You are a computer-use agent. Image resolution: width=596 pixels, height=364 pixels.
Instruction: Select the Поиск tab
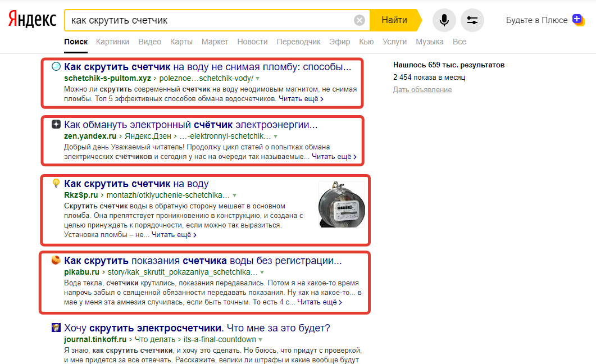[x=76, y=42]
